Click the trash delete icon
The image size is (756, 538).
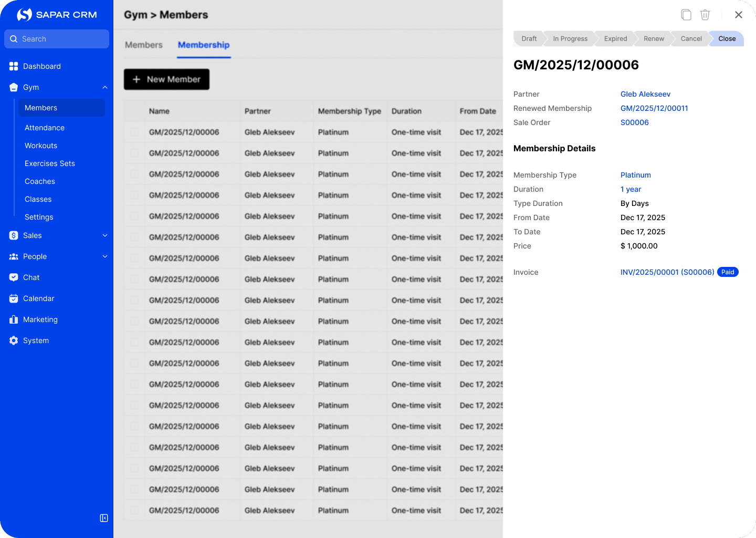point(705,15)
